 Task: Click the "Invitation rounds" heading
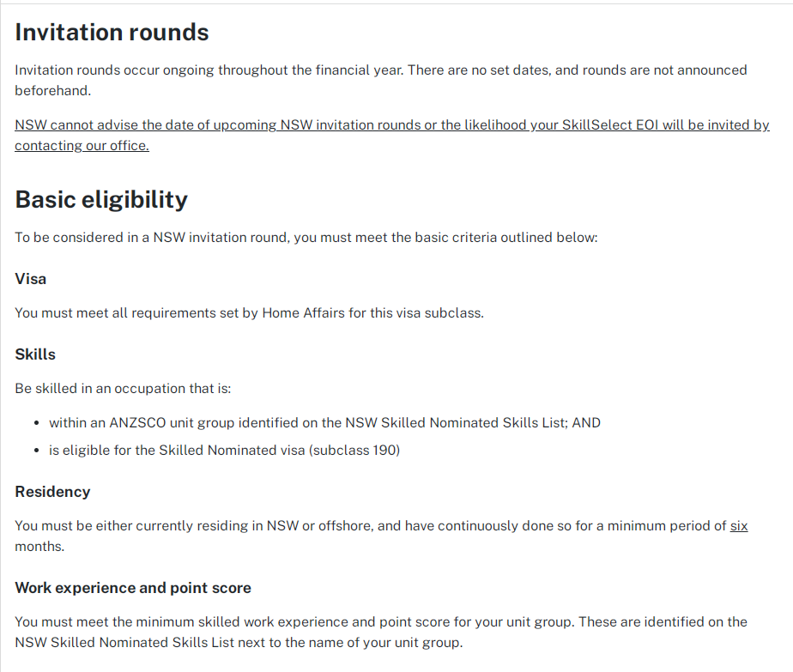pos(112,33)
